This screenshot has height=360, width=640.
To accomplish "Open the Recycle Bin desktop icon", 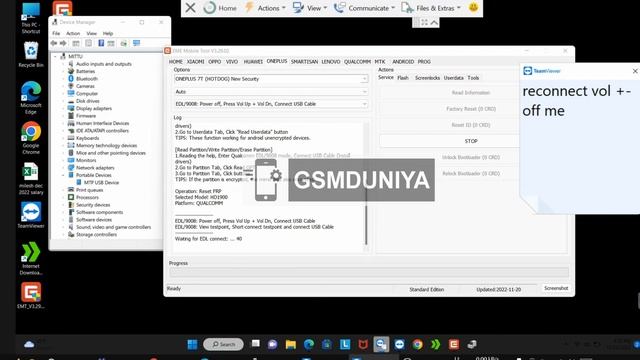I will click(31, 54).
